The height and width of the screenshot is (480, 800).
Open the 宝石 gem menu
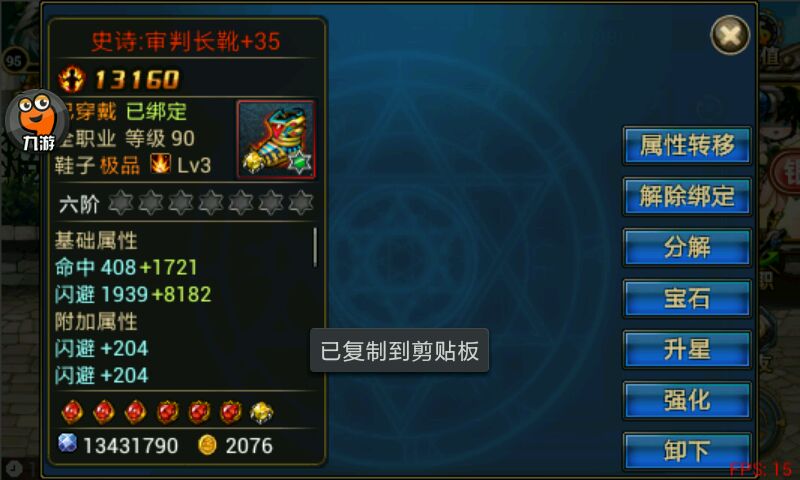pos(687,298)
